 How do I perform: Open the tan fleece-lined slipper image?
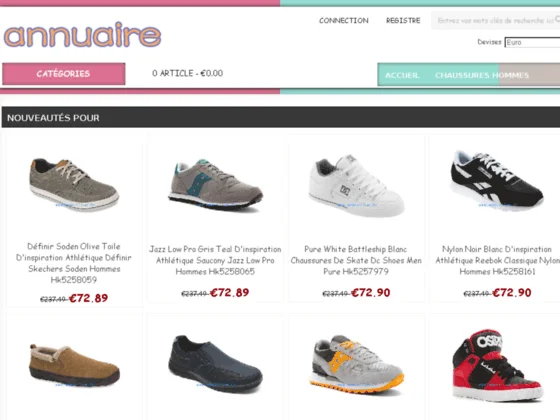[74, 366]
